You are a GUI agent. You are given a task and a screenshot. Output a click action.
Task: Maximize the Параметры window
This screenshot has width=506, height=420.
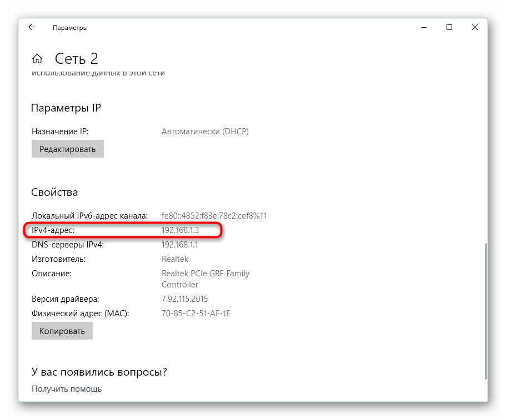click(449, 28)
